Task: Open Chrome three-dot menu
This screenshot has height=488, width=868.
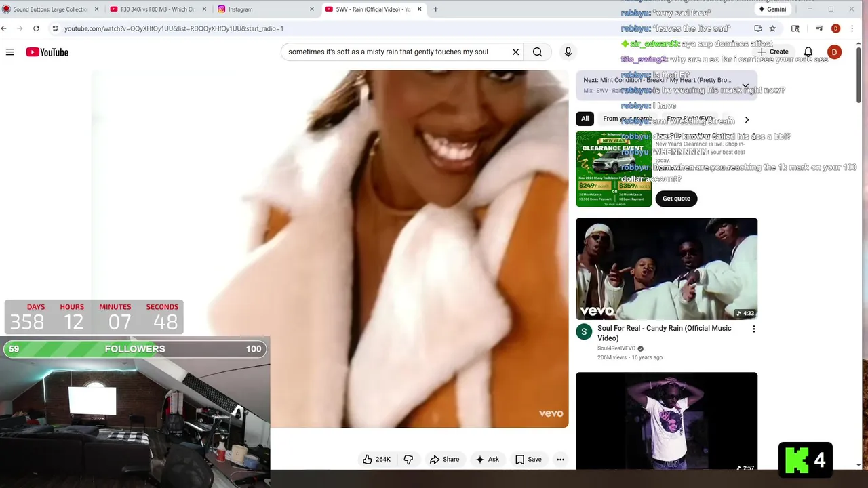Action: pyautogui.click(x=852, y=28)
